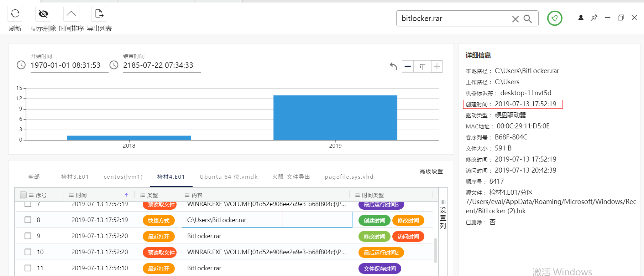Toggle the 显示删除 eye icon
Viewport: 644px width, 276px height.
coord(43,14)
